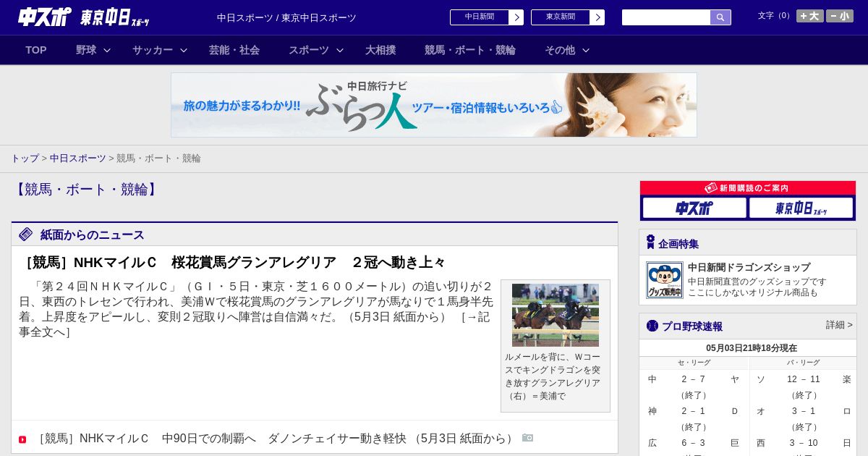Screen dimensions: 868x456
Task: Click the 新聞購読のご案内 banner header
Action: (x=748, y=188)
